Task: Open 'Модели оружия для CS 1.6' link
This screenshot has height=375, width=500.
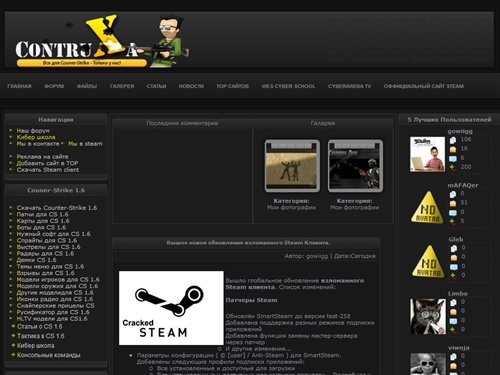Action: (57, 286)
